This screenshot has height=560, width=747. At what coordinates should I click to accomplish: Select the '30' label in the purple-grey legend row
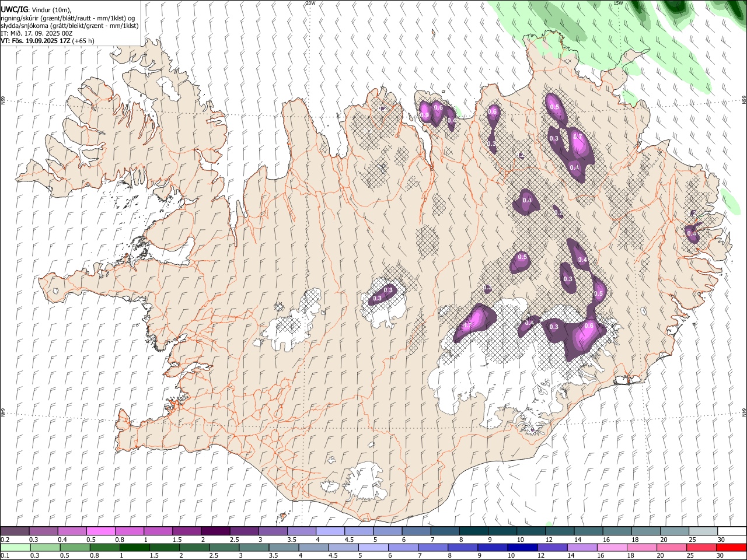(721, 540)
